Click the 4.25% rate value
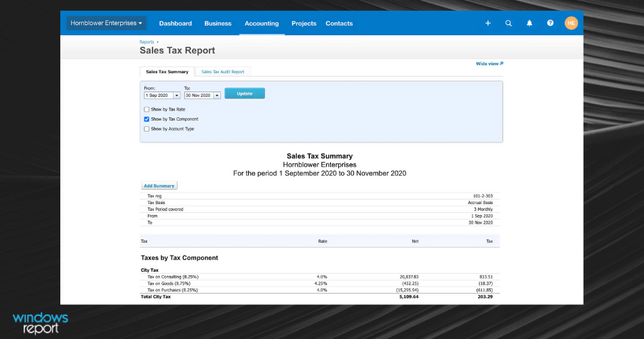Viewport: 644px width, 339px height. pos(321,283)
